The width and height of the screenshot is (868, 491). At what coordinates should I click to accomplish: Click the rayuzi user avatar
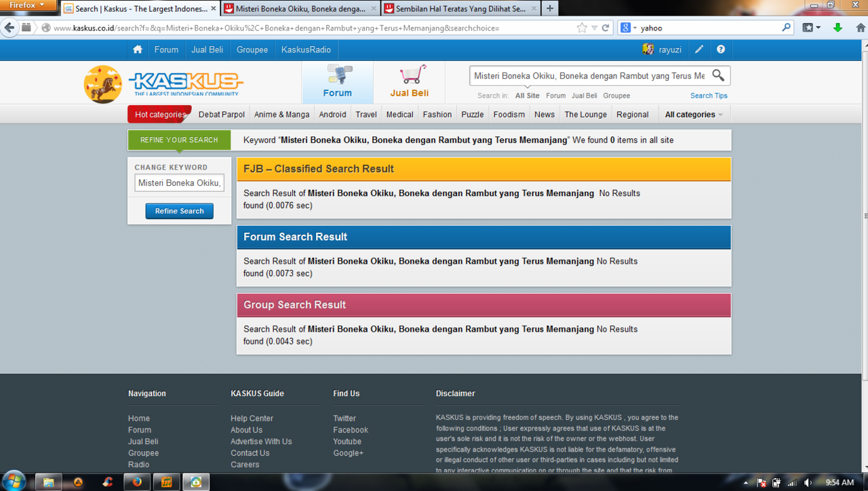tap(648, 50)
